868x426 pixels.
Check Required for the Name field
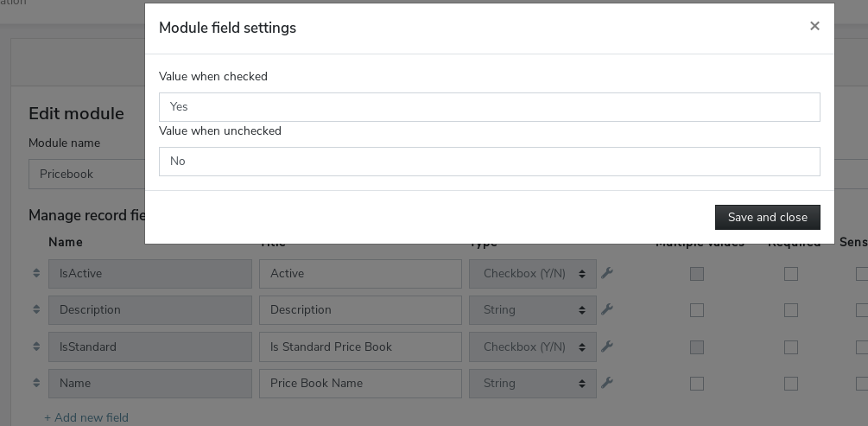791,384
